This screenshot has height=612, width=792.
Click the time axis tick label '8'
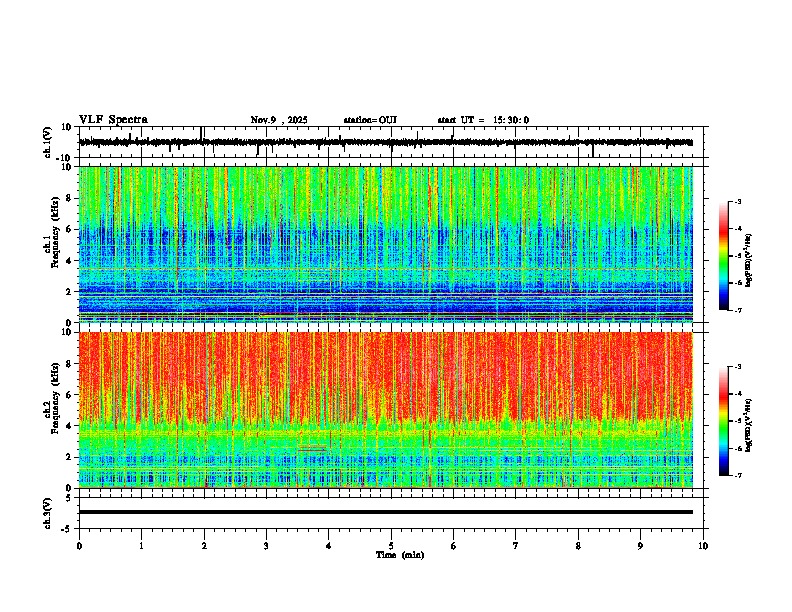coord(578,546)
